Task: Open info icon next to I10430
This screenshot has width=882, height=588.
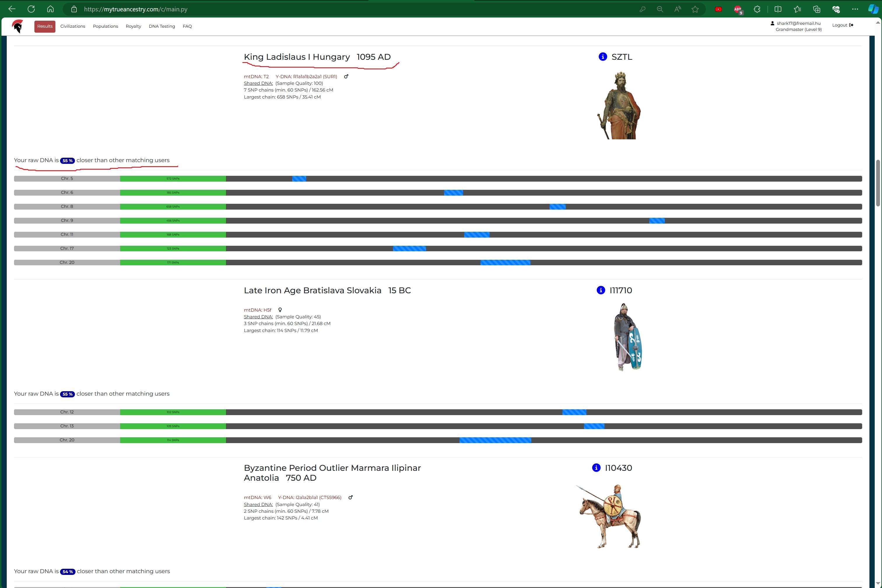Action: point(596,468)
